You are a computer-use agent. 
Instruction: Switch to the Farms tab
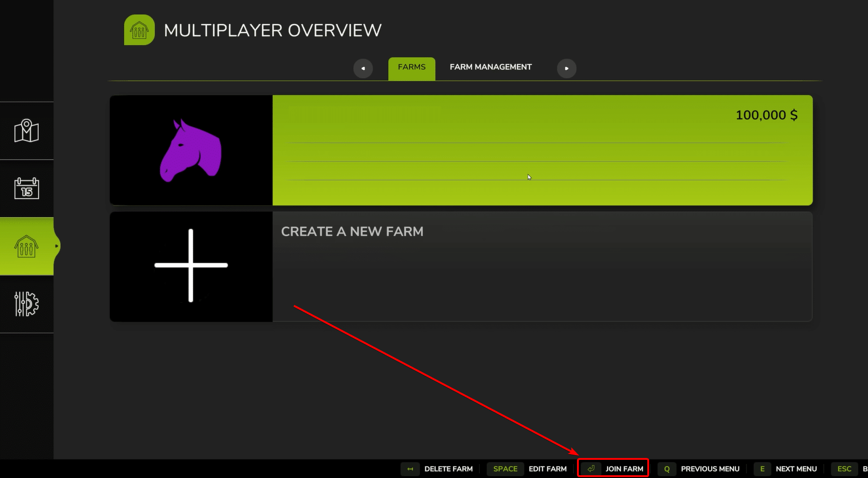coord(412,68)
